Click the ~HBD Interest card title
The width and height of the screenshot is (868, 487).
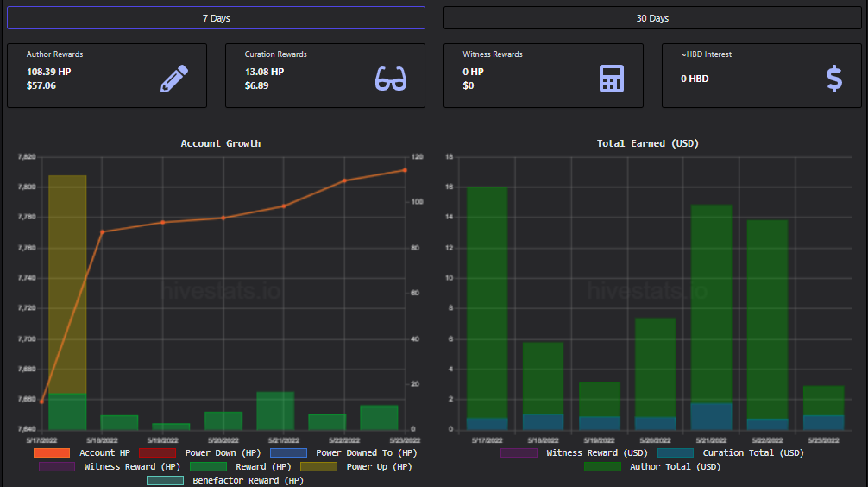pos(707,54)
